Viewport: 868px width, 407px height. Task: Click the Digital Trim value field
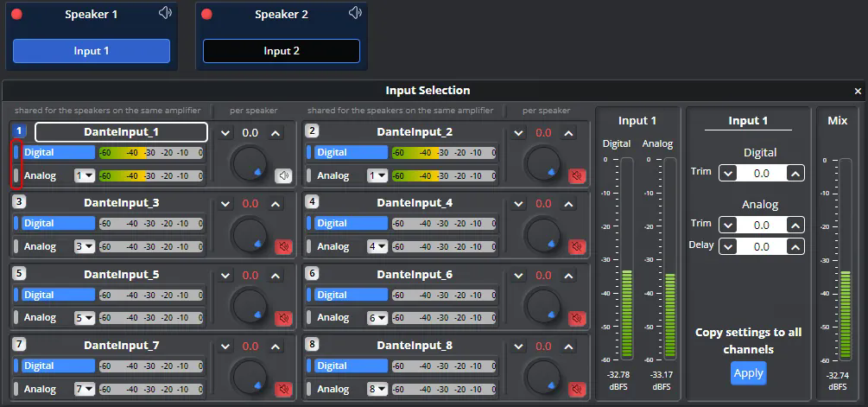762,174
